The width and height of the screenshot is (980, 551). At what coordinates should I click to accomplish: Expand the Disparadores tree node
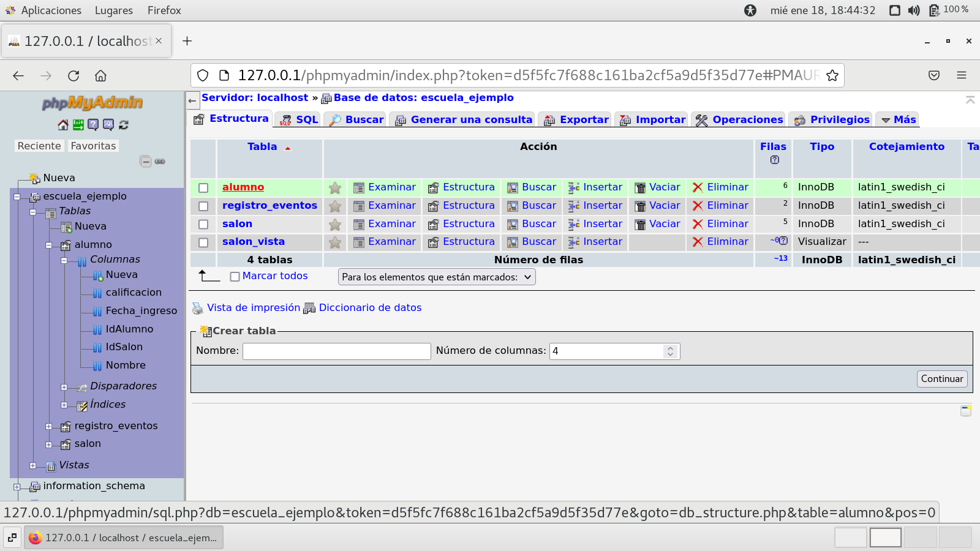pos(64,387)
